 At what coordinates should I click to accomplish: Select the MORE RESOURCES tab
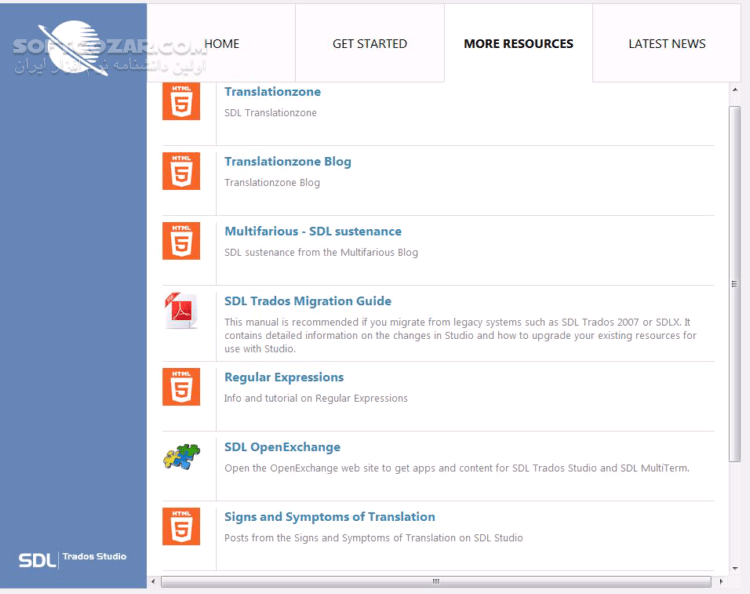[x=518, y=44]
